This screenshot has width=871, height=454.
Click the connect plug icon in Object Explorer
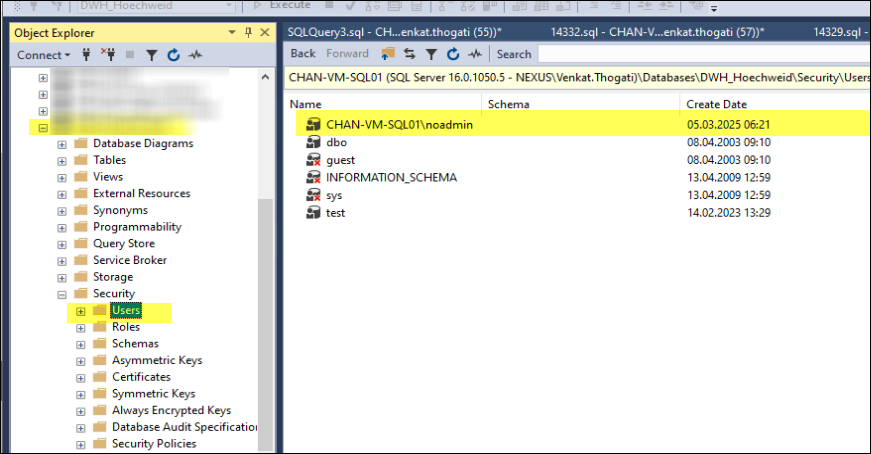pos(86,54)
